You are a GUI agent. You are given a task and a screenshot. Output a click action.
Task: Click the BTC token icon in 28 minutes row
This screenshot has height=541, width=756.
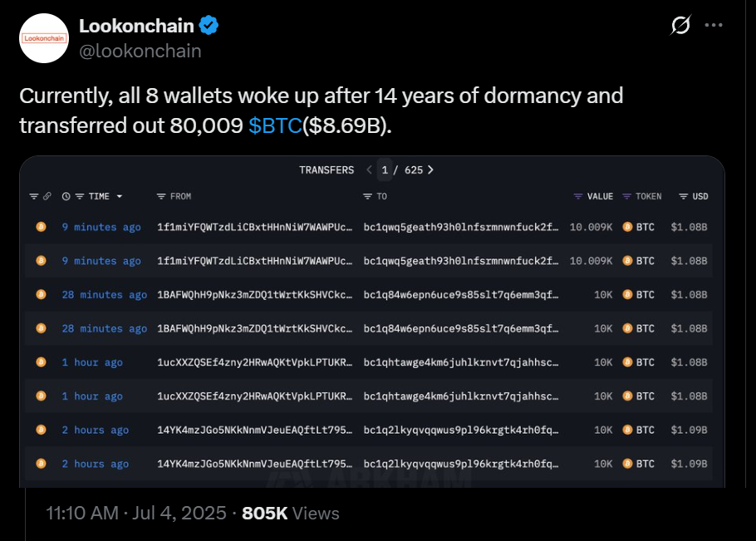628,295
